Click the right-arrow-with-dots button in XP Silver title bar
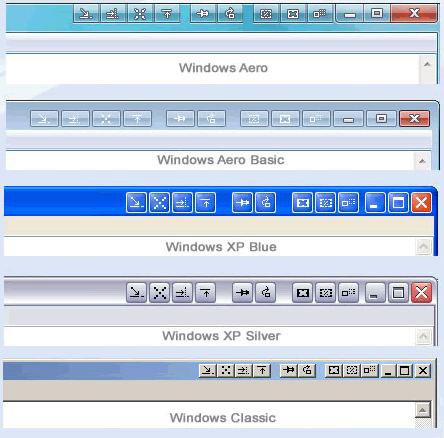The image size is (444, 438). pos(182,292)
